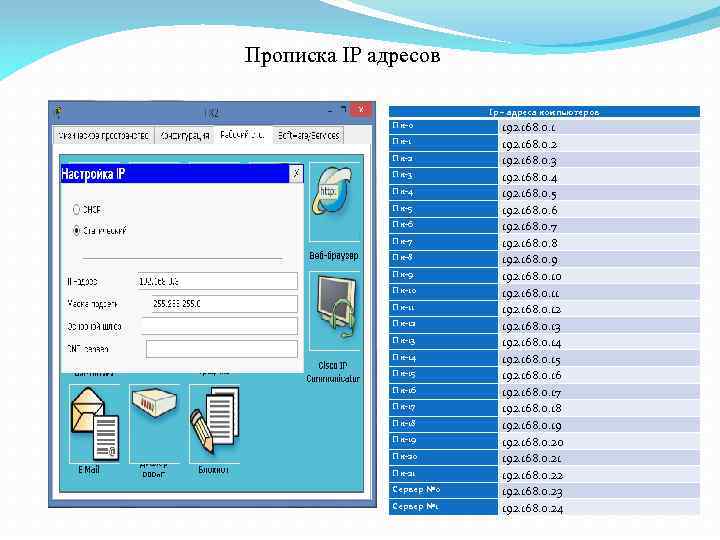Click the Пк-8 row label
Image resolution: width=720 pixels, height=540 pixels.
443,259
